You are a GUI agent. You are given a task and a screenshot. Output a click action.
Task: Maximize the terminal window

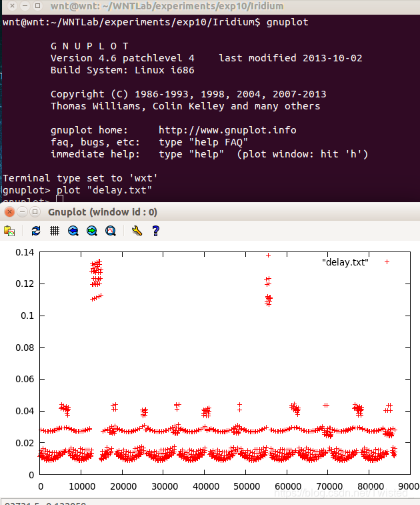pyautogui.click(x=37, y=6)
